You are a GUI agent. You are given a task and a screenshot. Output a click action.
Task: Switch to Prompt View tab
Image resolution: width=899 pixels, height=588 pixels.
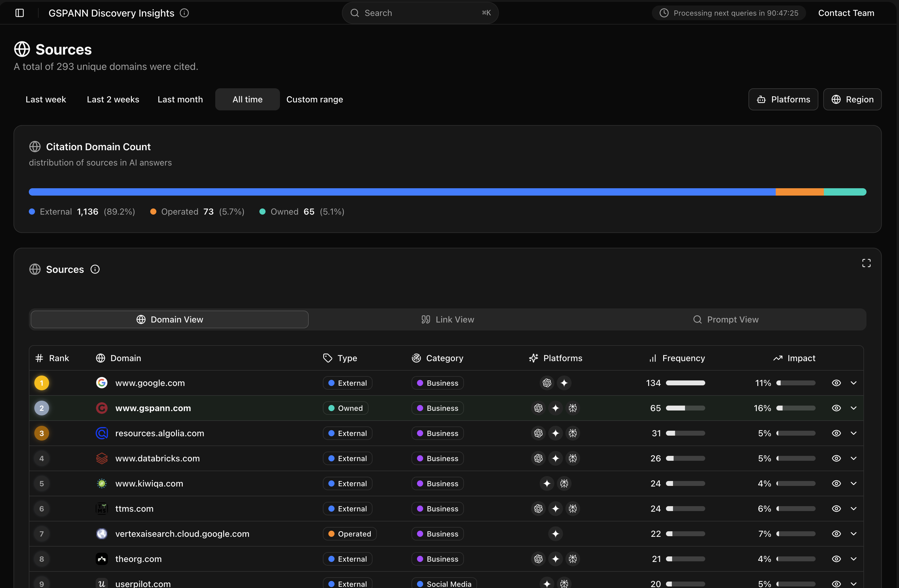726,319
